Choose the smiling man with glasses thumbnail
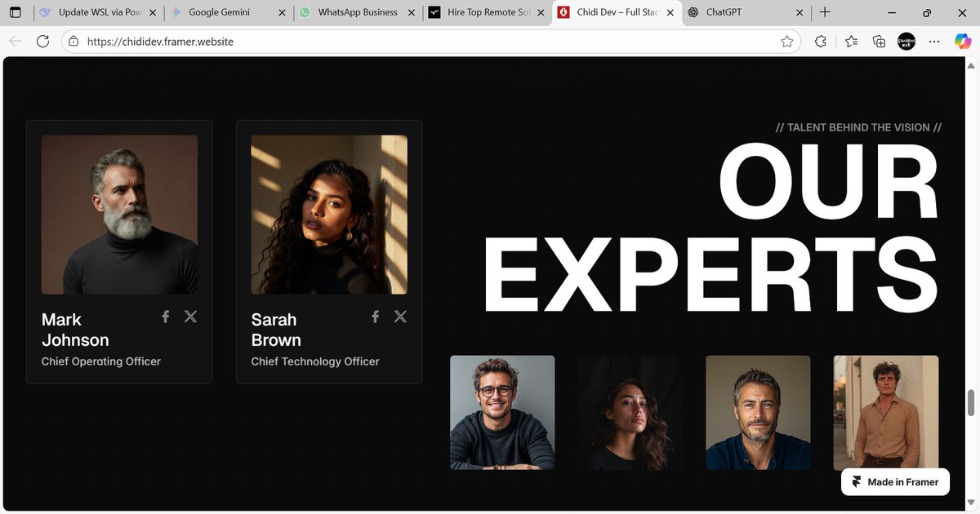The image size is (980, 514). [x=502, y=412]
